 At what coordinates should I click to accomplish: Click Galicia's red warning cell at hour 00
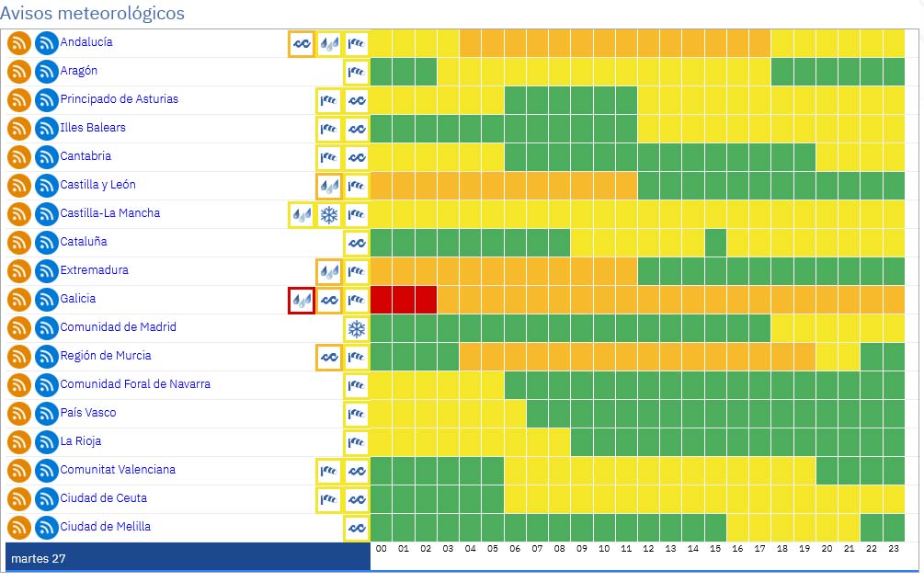pyautogui.click(x=382, y=300)
